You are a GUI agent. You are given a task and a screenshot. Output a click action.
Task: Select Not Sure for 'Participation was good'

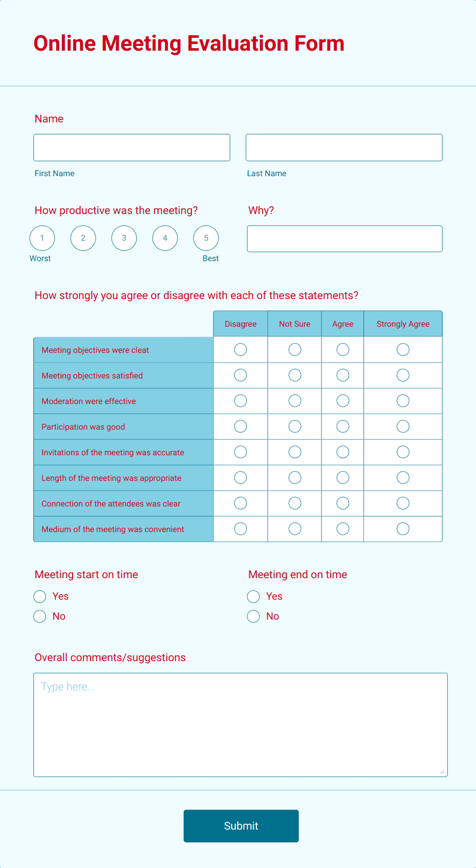pos(294,426)
